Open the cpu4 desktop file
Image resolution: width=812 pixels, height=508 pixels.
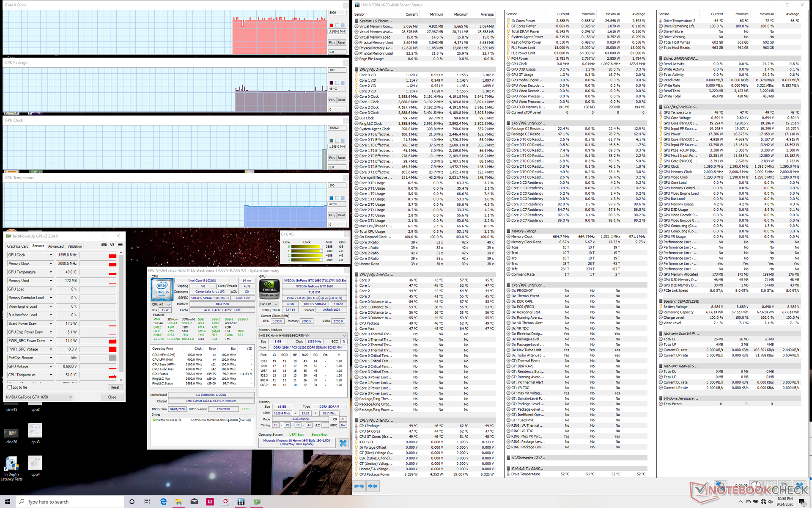coord(35,466)
